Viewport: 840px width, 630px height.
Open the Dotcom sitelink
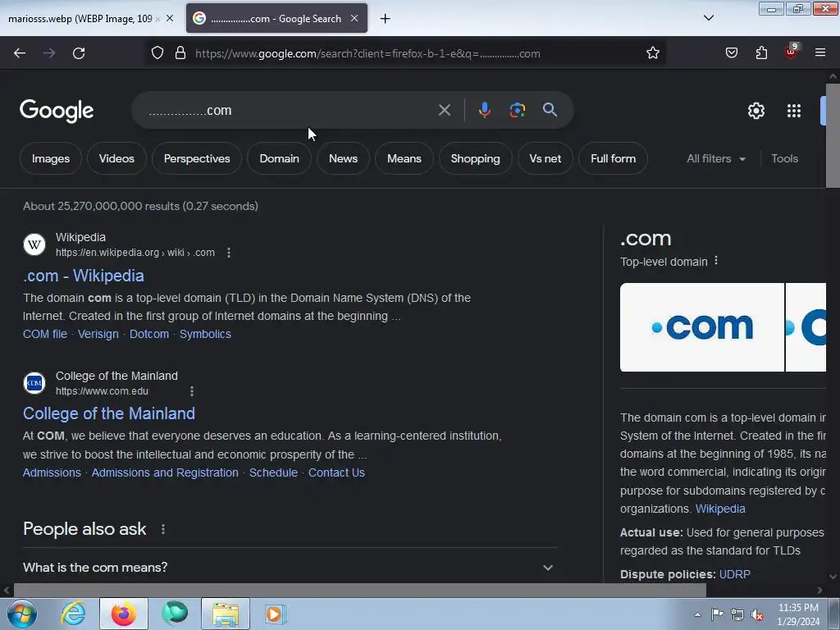(149, 335)
